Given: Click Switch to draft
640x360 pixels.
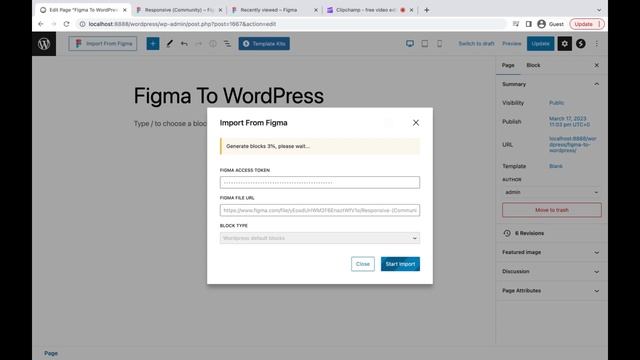Looking at the screenshot, I should [476, 44].
